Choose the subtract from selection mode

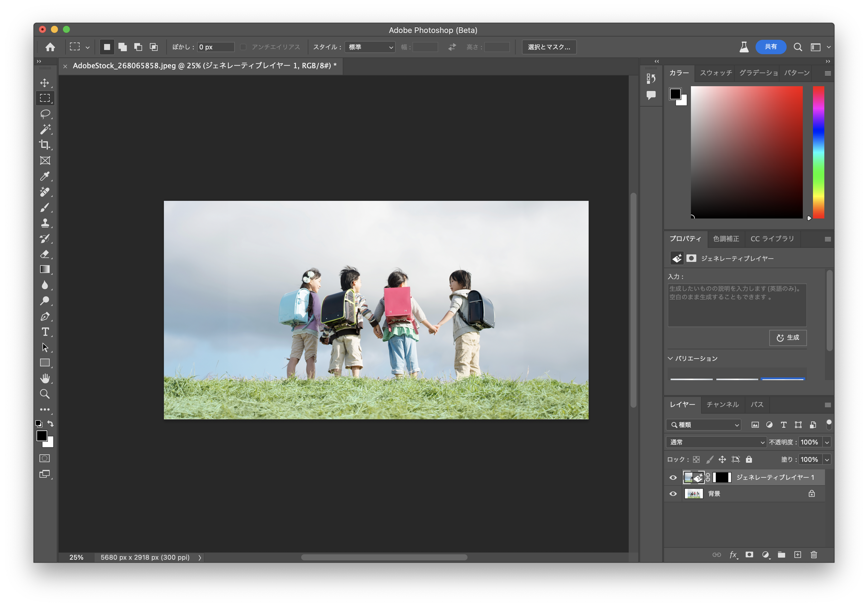[x=138, y=47]
